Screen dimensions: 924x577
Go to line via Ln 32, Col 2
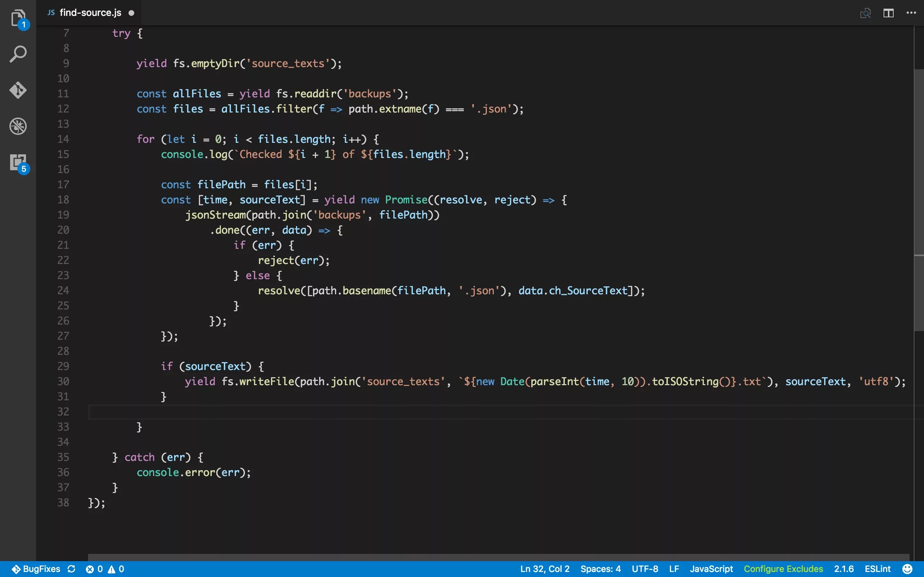(x=544, y=569)
